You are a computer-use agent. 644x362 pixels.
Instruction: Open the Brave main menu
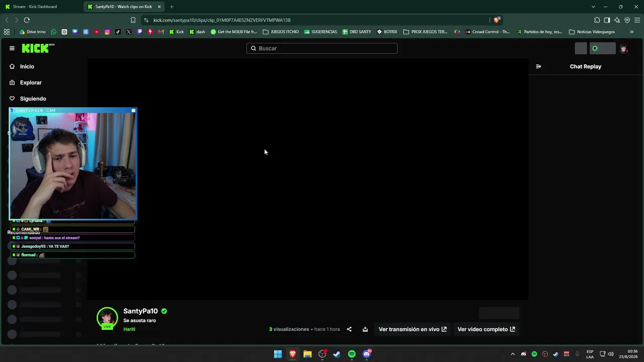click(x=637, y=20)
